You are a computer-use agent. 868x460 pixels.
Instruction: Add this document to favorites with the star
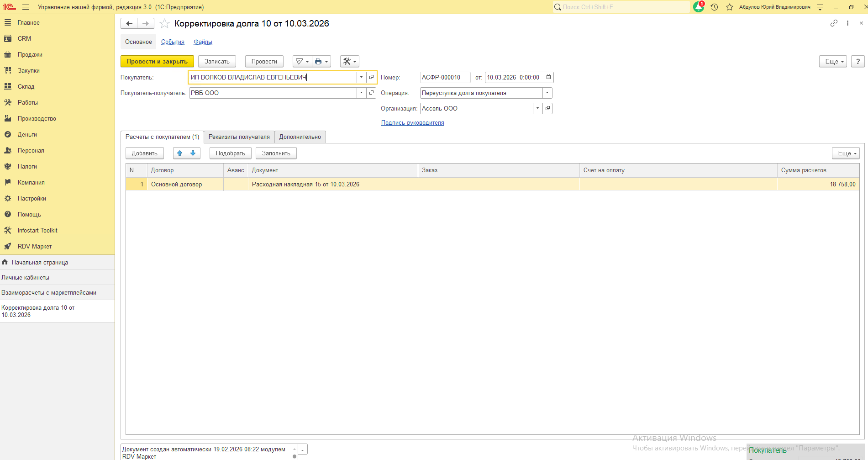click(164, 24)
